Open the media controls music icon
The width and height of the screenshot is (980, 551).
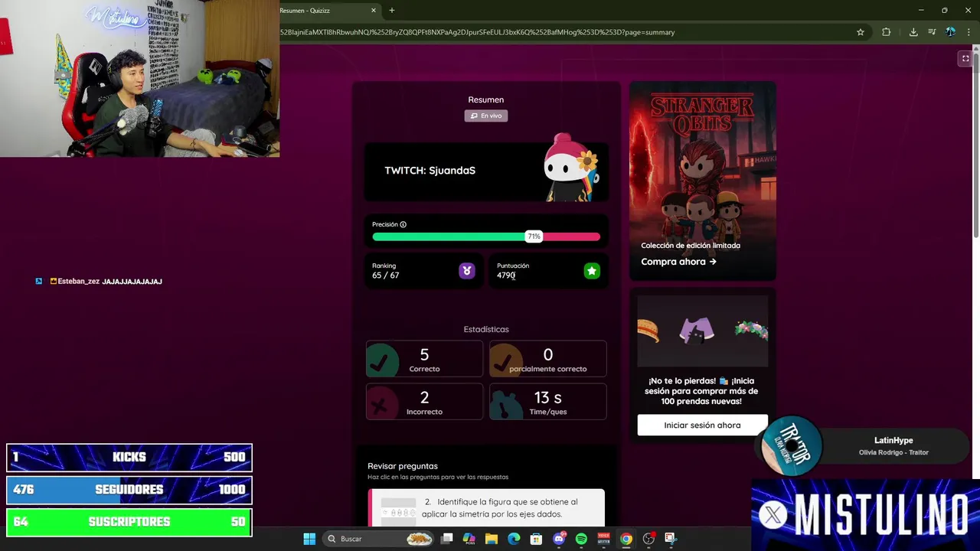point(932,32)
